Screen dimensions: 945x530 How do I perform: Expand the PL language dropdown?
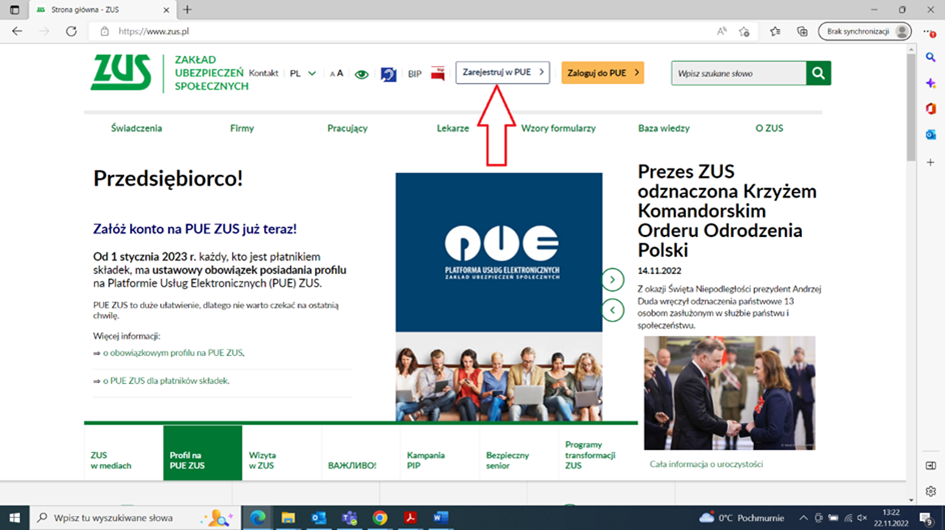[x=303, y=73]
